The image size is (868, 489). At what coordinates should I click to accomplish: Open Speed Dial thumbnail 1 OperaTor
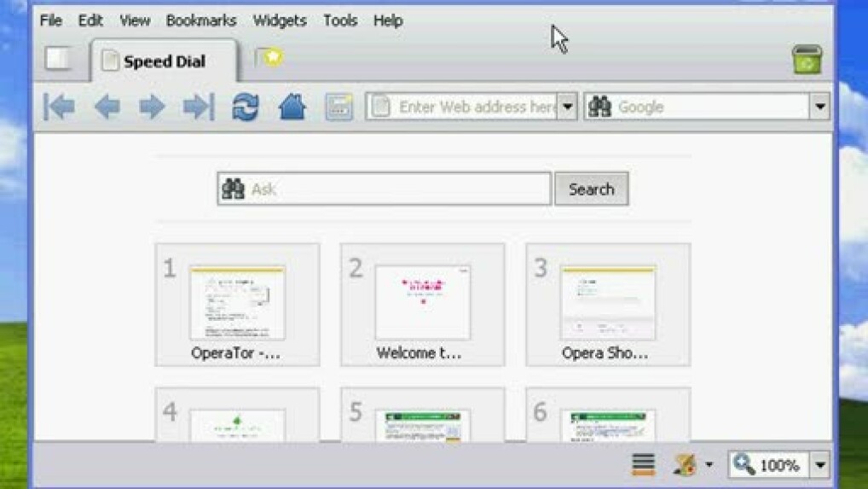(237, 305)
